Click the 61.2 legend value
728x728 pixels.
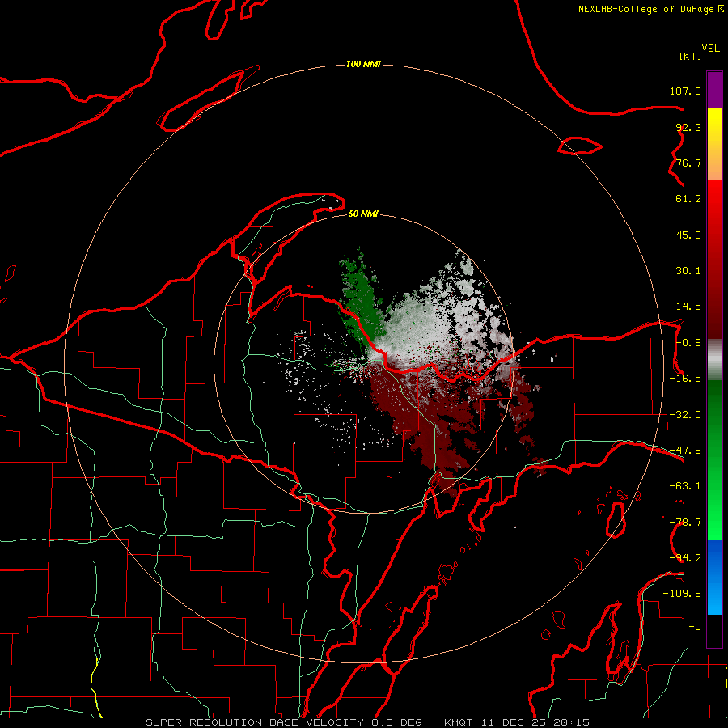click(x=688, y=199)
